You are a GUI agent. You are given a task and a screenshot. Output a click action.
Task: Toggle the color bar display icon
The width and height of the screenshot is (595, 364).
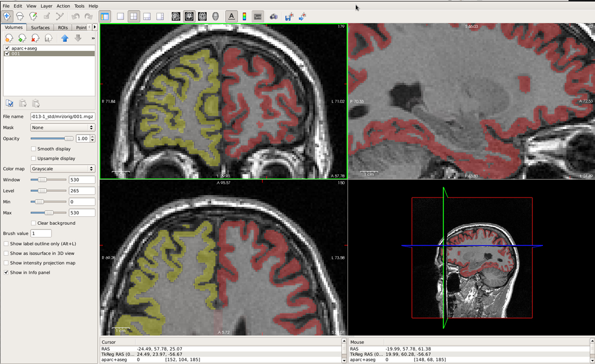(244, 16)
